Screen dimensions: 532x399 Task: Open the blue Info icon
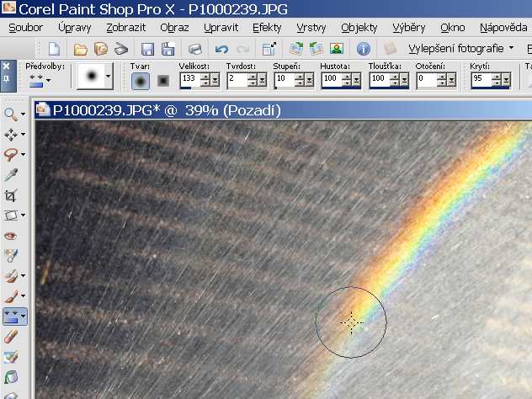click(x=363, y=49)
